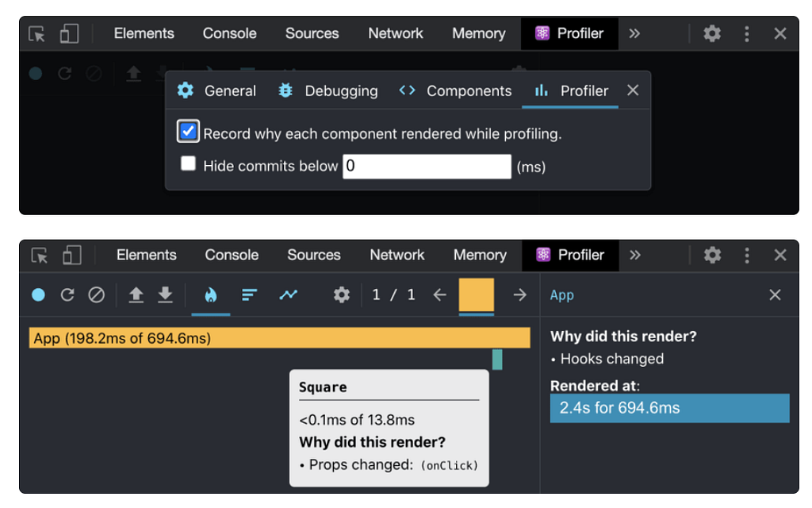This screenshot has height=508, width=812.
Task: Select Profiler settings tab in dialog
Action: (570, 90)
